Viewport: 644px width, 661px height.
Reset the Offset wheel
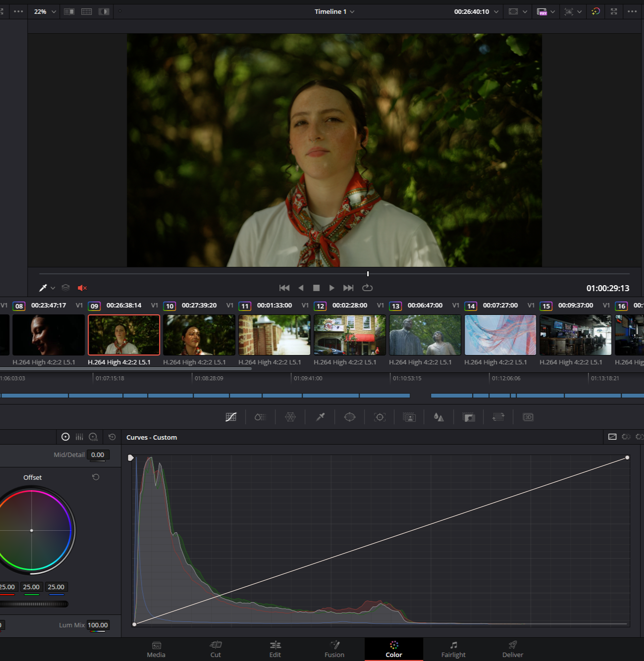[96, 477]
